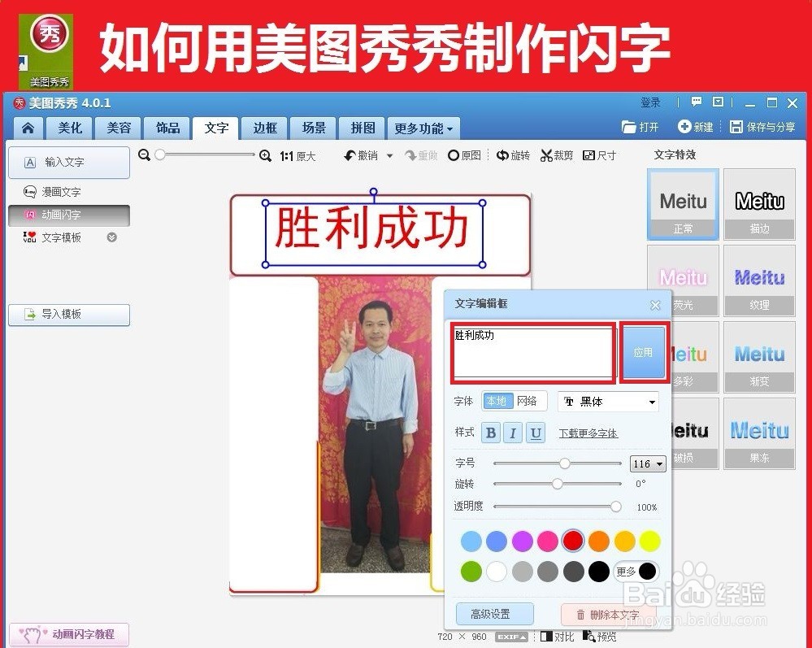Create new canvas with 新建
This screenshot has width=812, height=648.
click(x=696, y=127)
